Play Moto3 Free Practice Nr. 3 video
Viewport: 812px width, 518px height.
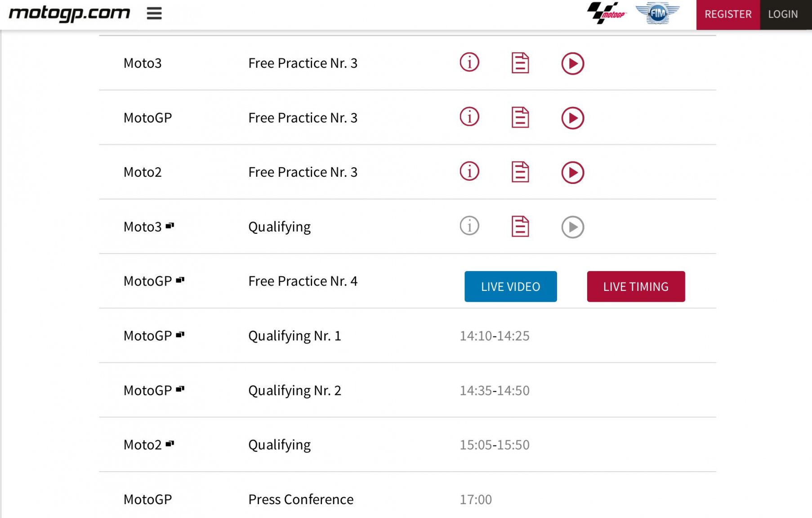pyautogui.click(x=572, y=63)
